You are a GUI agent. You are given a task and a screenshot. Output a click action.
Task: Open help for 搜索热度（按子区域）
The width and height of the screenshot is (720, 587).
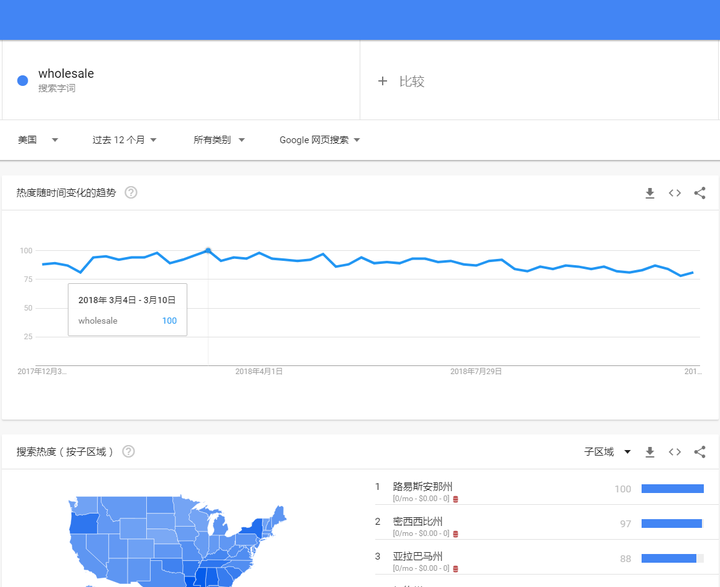click(129, 452)
